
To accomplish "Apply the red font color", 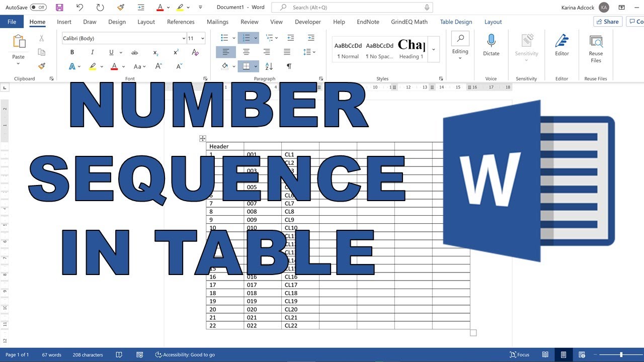I will (114, 66).
